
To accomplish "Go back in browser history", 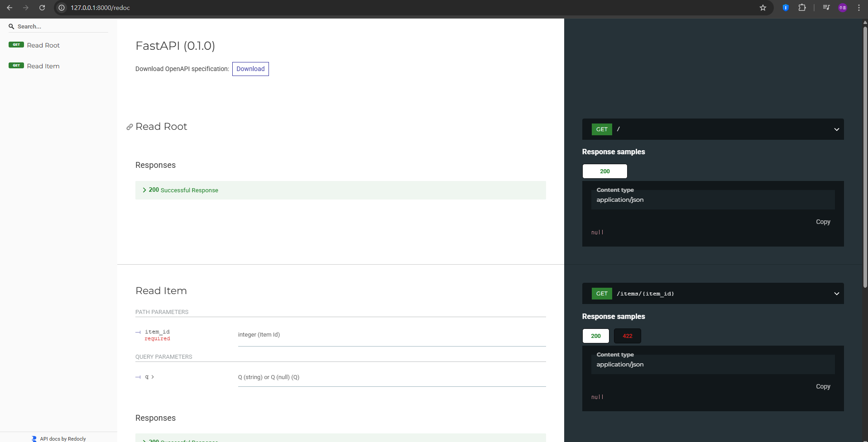I will click(x=10, y=8).
